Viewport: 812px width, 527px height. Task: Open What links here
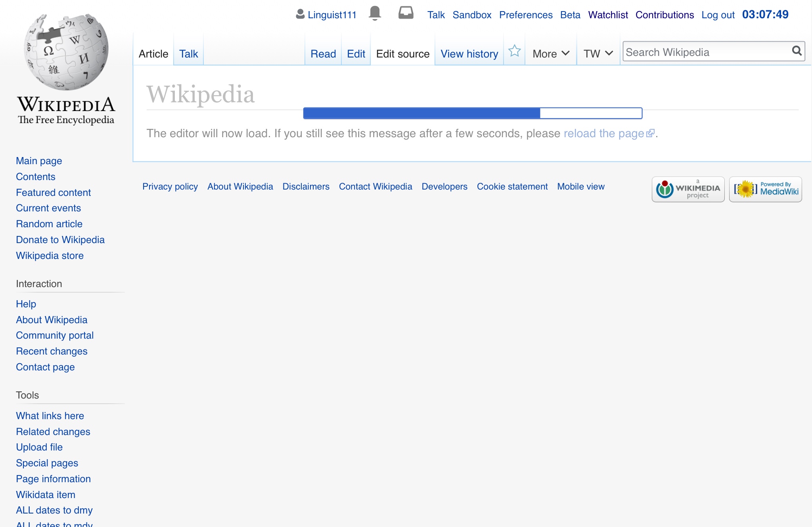pos(50,416)
